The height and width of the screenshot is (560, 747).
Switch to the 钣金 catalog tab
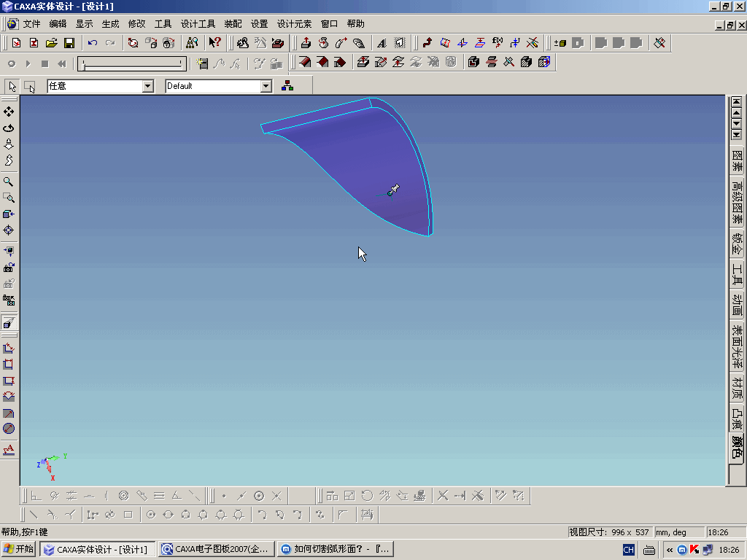coord(737,244)
